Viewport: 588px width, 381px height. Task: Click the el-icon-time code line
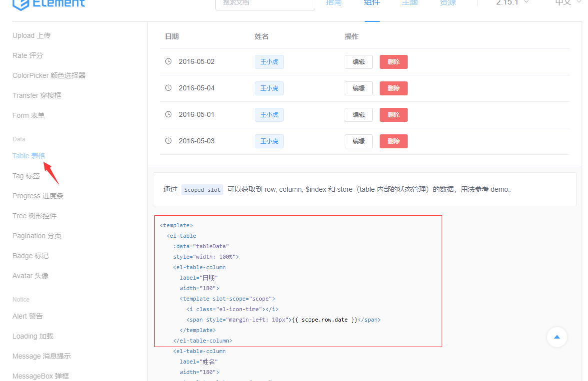232,309
